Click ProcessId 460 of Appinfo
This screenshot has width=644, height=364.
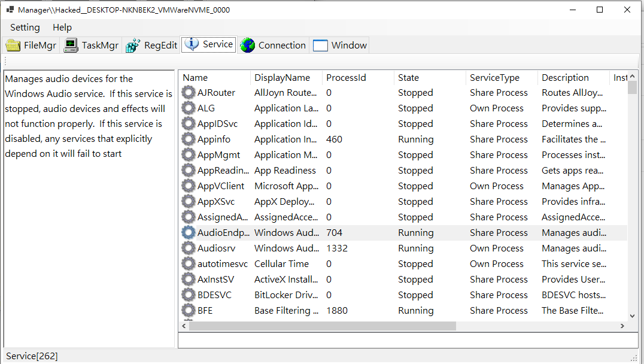(334, 139)
